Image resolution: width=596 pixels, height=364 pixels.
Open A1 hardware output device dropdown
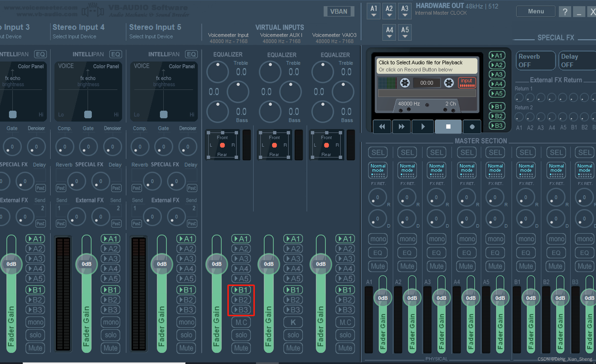[x=373, y=11]
